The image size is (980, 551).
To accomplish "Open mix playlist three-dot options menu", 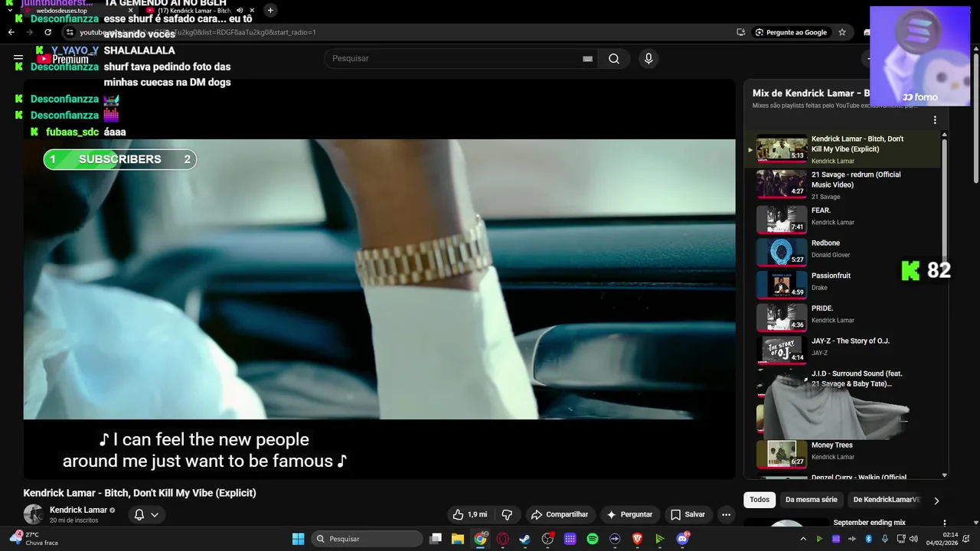I will pos(935,120).
